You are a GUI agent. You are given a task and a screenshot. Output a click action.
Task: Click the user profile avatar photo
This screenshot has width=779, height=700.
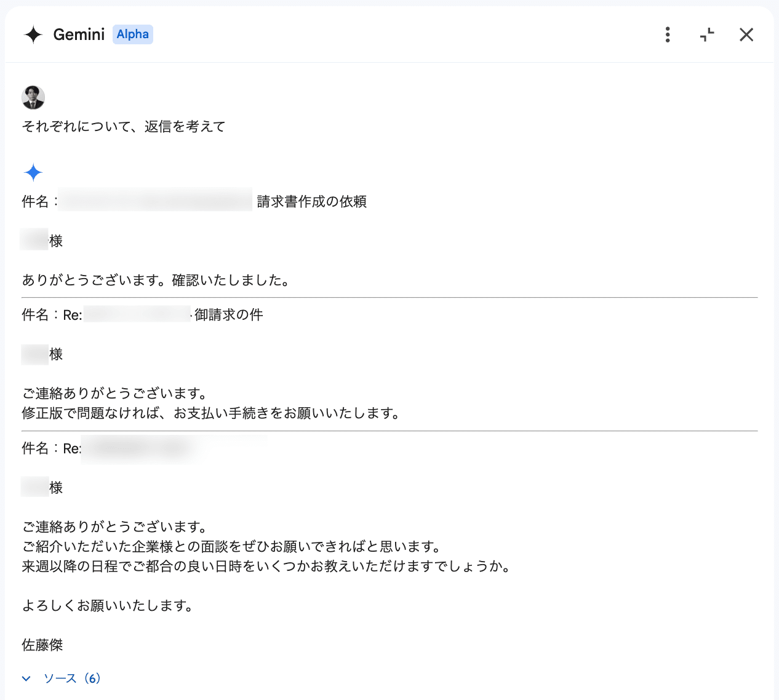33,97
